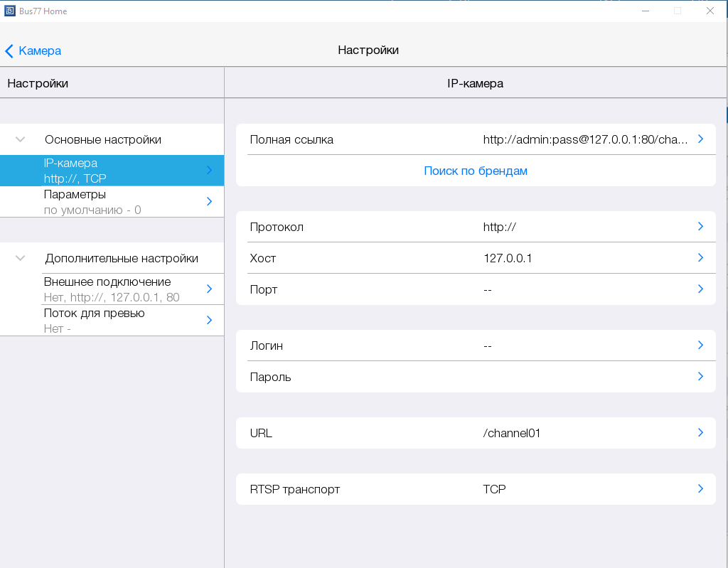Collapse the Основные настройки section

pos(21,139)
